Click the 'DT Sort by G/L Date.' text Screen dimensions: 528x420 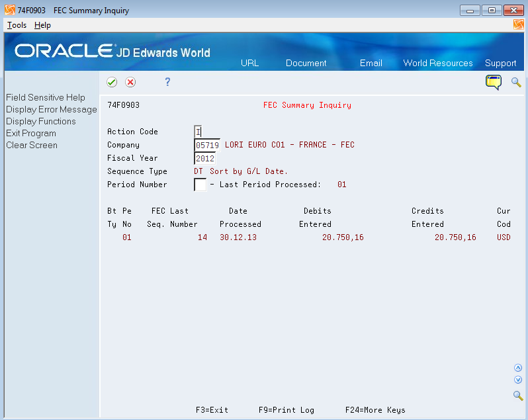pos(241,171)
